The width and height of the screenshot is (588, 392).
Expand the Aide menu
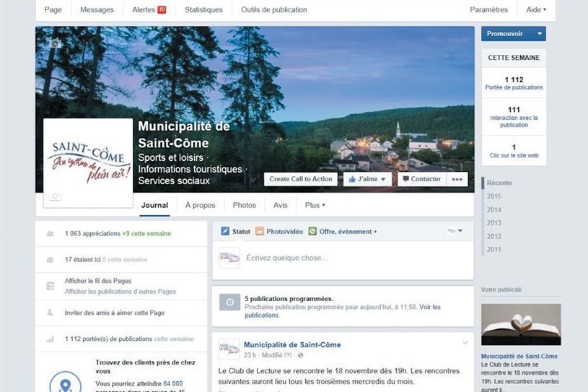(536, 10)
